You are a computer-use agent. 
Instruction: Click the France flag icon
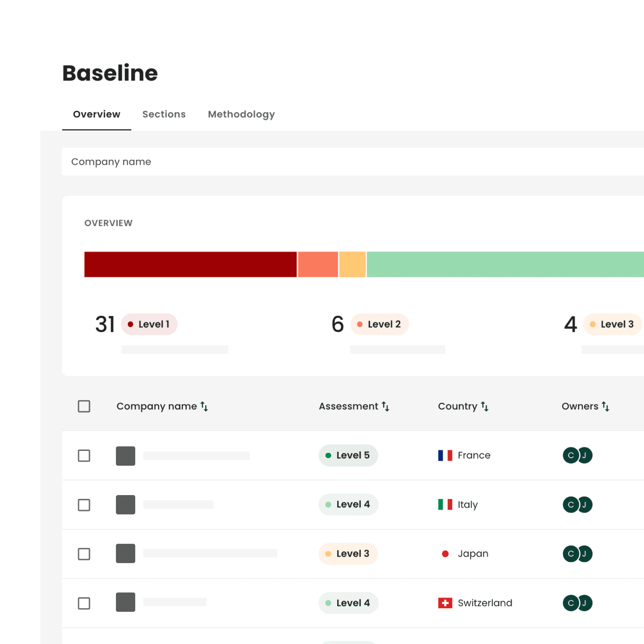[x=445, y=455]
